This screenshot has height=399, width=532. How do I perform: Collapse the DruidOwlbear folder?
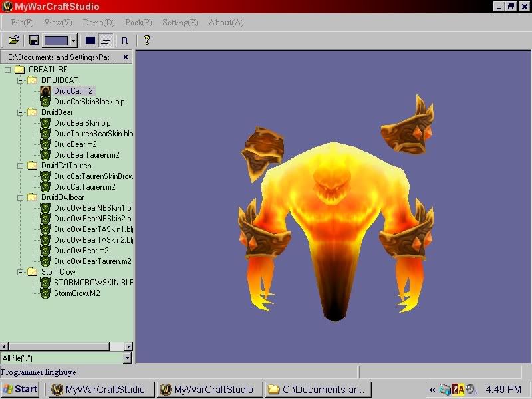tap(21, 198)
